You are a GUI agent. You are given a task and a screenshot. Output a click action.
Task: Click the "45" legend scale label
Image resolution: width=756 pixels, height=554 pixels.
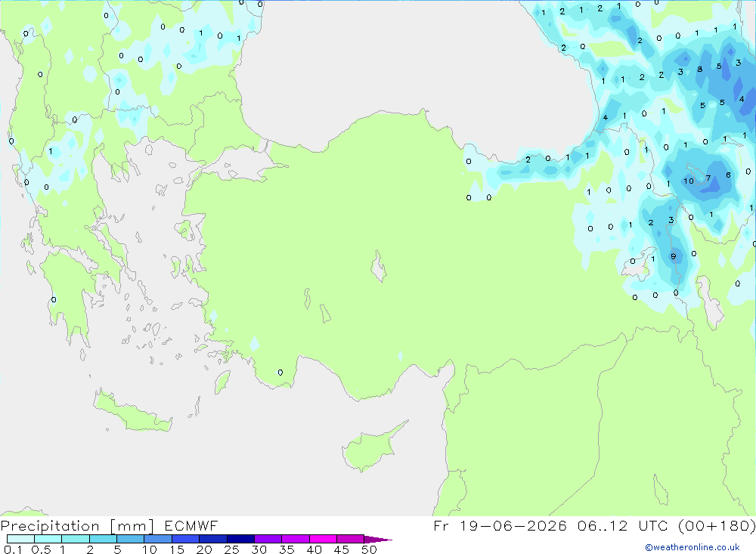pos(342,549)
